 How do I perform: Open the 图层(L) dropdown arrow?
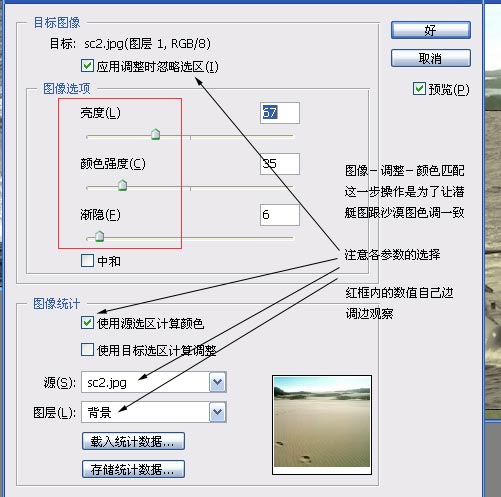click(x=218, y=412)
